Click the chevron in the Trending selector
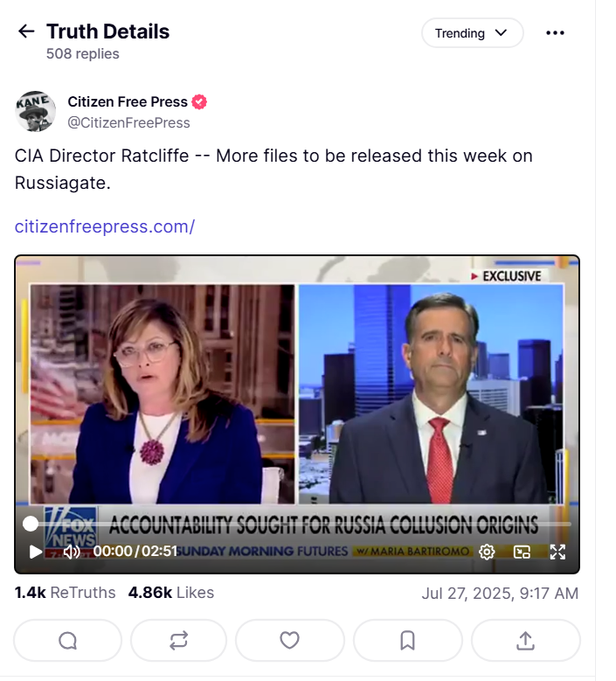 (x=501, y=33)
